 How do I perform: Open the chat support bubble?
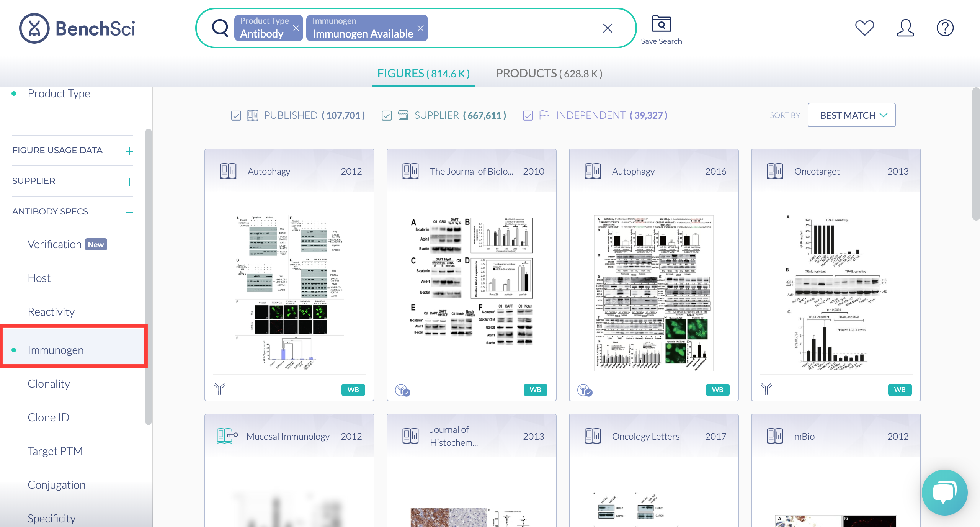pyautogui.click(x=944, y=492)
